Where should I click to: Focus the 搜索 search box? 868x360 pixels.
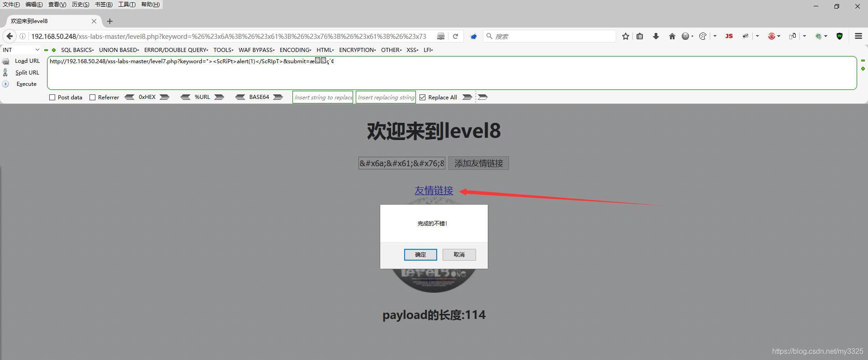pyautogui.click(x=549, y=36)
